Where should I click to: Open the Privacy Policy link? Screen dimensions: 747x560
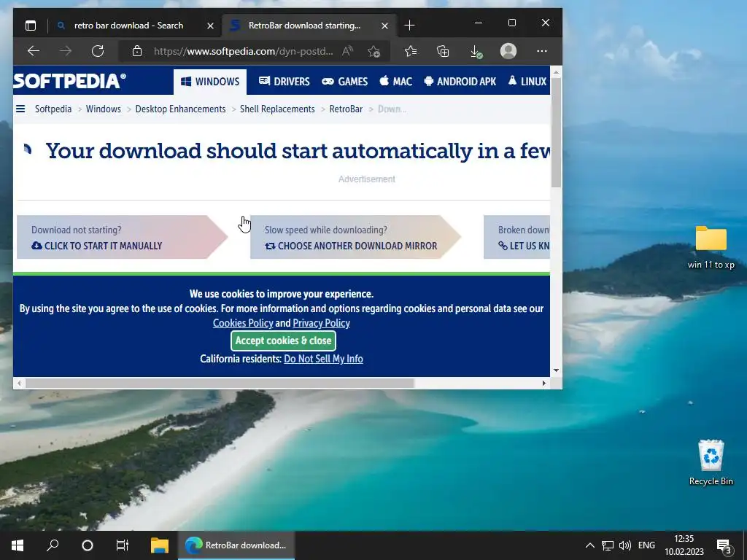[x=321, y=323]
